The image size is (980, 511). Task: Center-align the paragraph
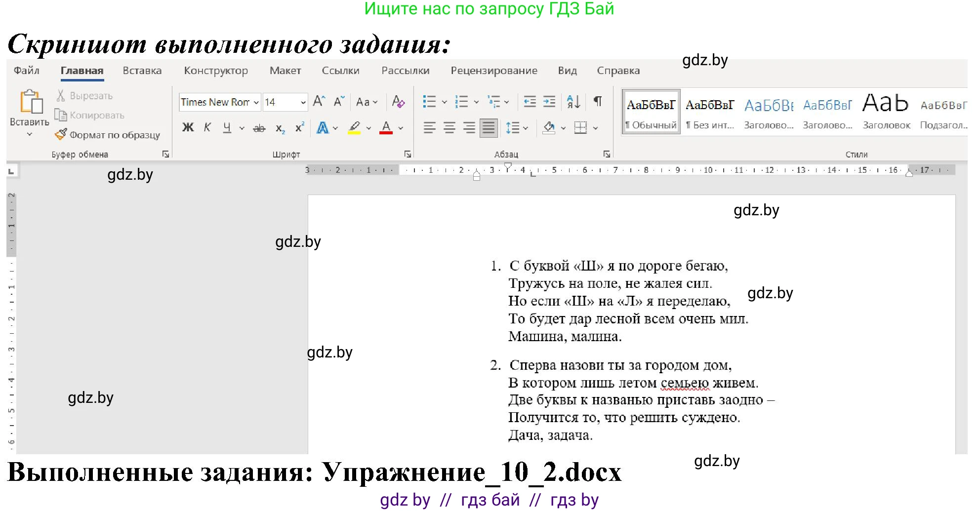(x=449, y=127)
